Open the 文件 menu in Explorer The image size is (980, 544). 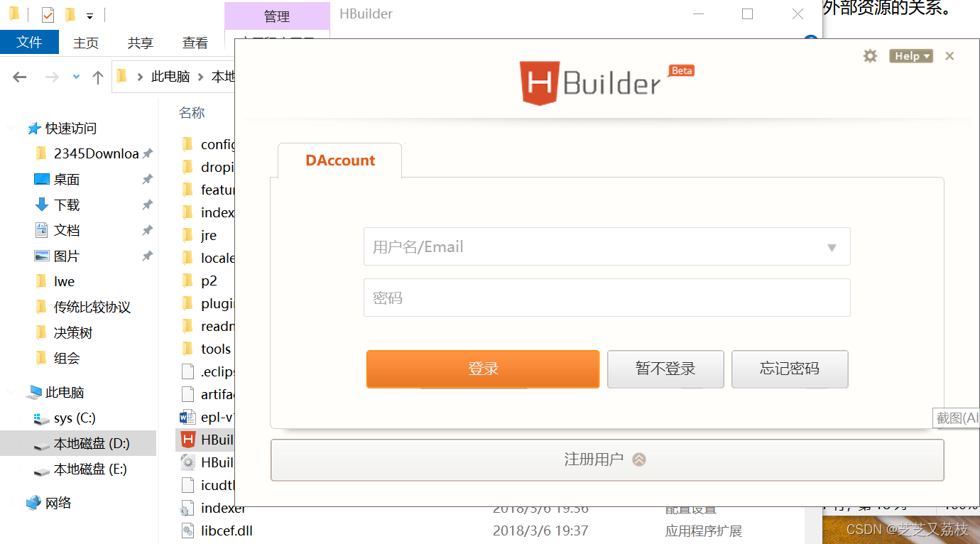pos(29,43)
